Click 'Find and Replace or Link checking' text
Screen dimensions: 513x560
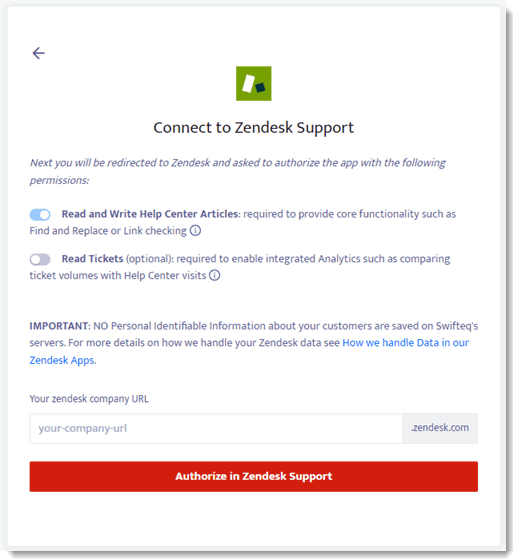coord(108,231)
